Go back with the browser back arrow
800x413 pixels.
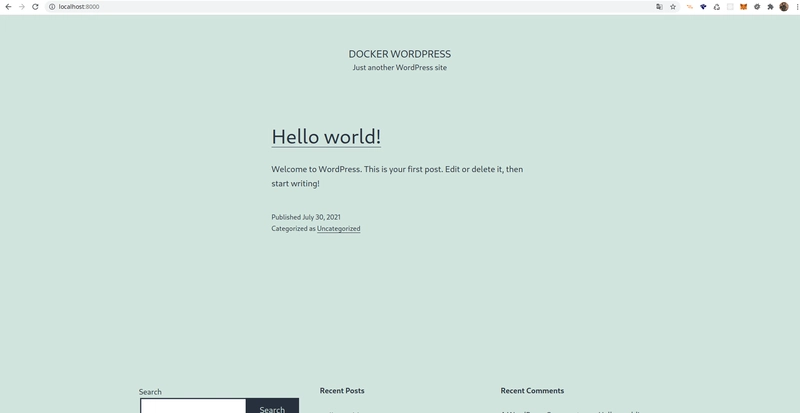(x=8, y=7)
